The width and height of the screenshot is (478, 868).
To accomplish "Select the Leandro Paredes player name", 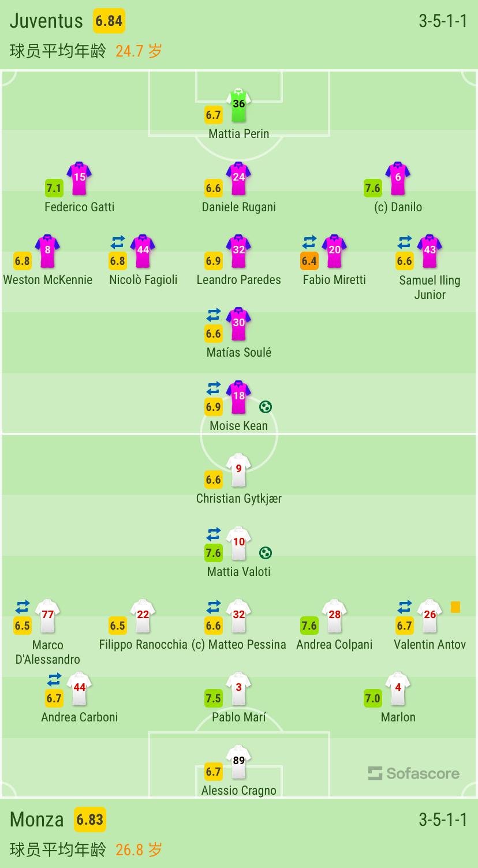I will point(238,280).
